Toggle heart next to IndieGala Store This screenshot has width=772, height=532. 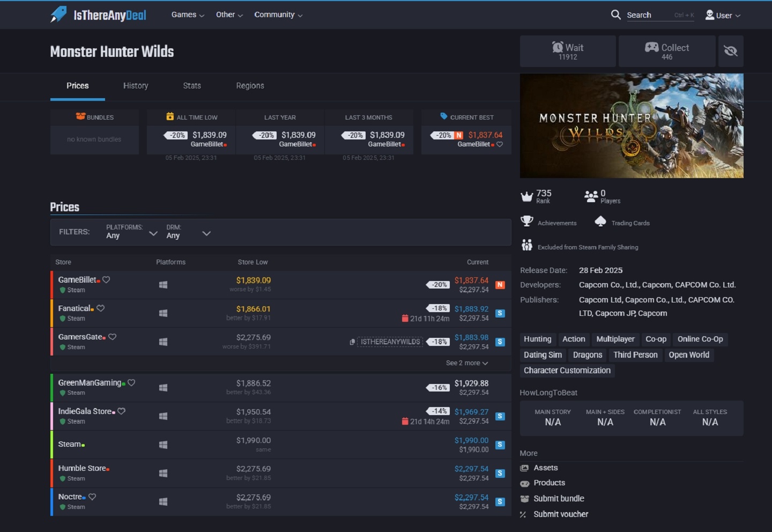tap(121, 411)
